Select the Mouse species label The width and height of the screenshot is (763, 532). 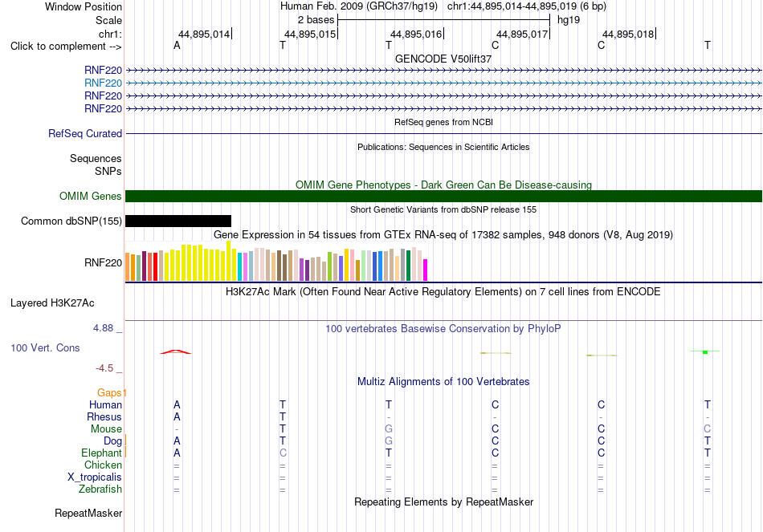tap(106, 429)
